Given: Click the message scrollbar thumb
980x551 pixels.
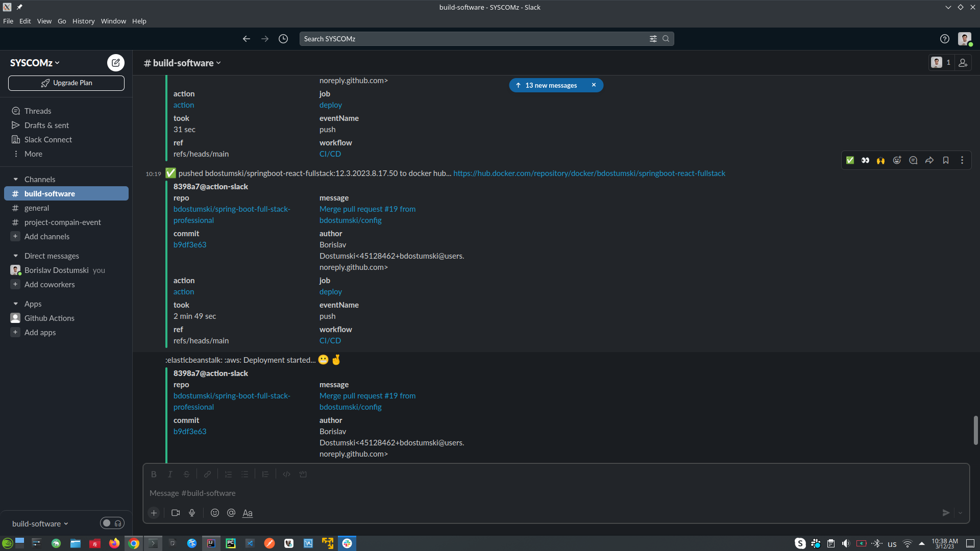Looking at the screenshot, I should (975, 430).
